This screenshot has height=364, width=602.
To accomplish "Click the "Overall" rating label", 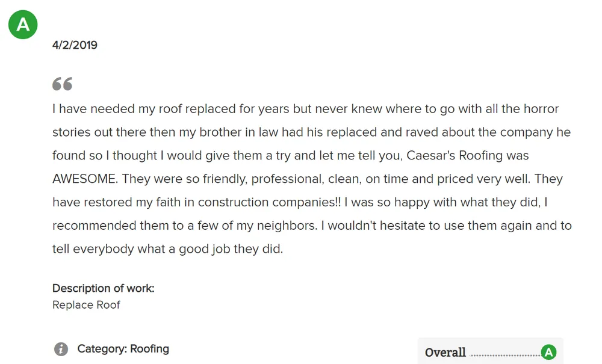I will pos(445,353).
